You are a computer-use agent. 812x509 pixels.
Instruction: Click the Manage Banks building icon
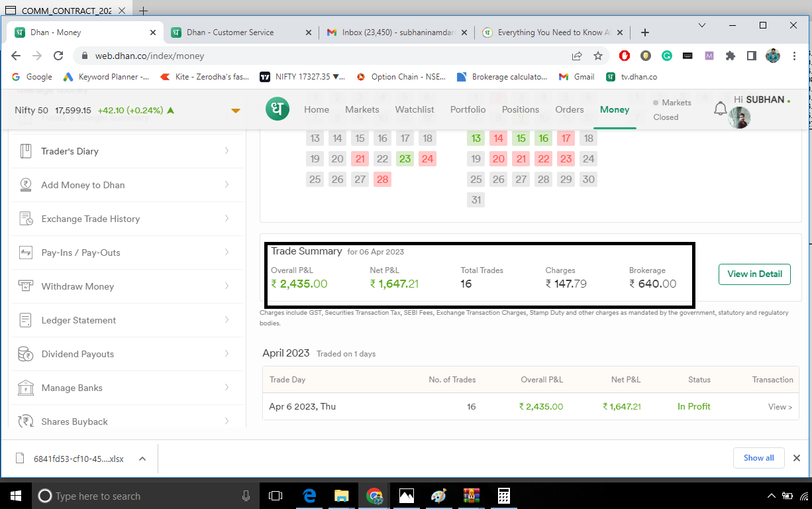coord(26,388)
